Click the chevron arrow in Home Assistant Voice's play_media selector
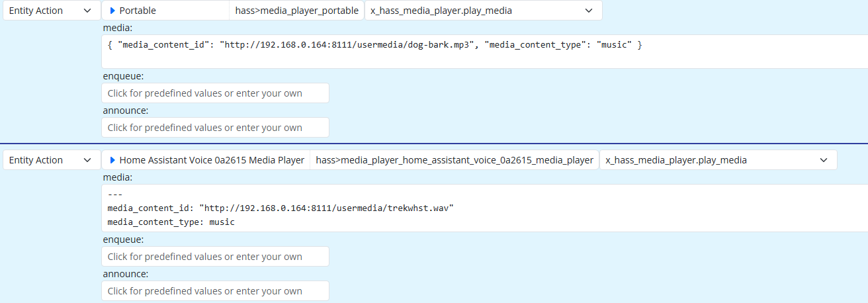The image size is (868, 303). click(x=824, y=160)
